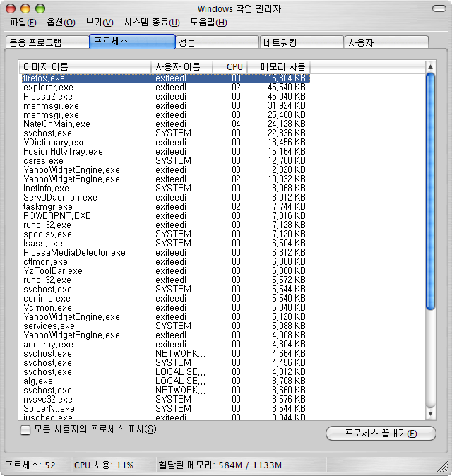The height and width of the screenshot is (476, 452).
Task: Open the 도움말(H) menu
Action: point(208,22)
